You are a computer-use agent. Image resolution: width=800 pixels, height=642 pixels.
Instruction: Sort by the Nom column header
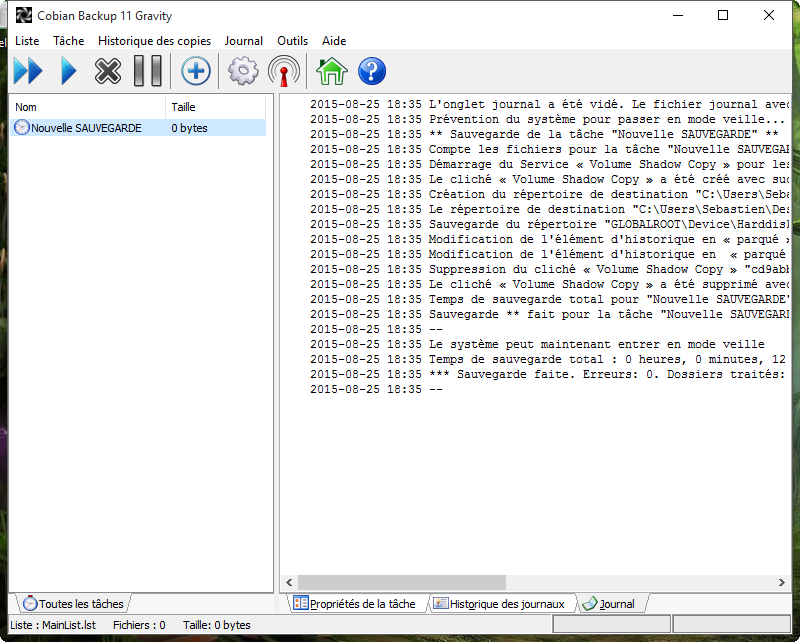point(87,107)
